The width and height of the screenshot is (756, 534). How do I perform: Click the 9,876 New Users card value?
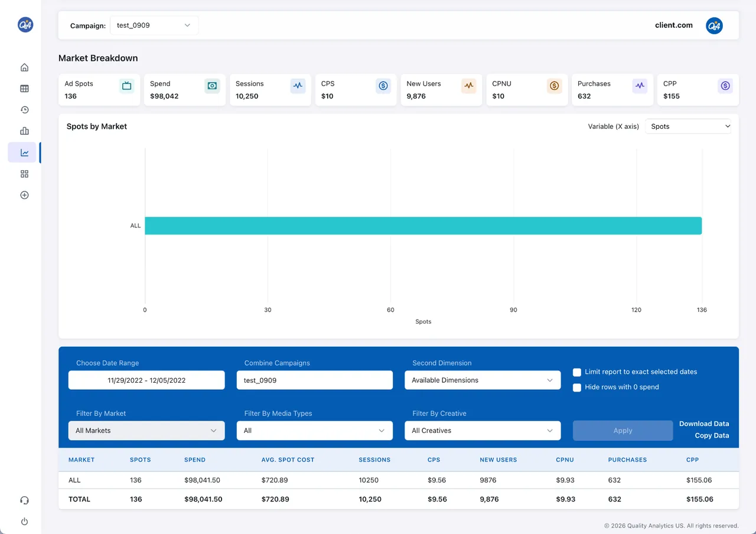click(416, 96)
